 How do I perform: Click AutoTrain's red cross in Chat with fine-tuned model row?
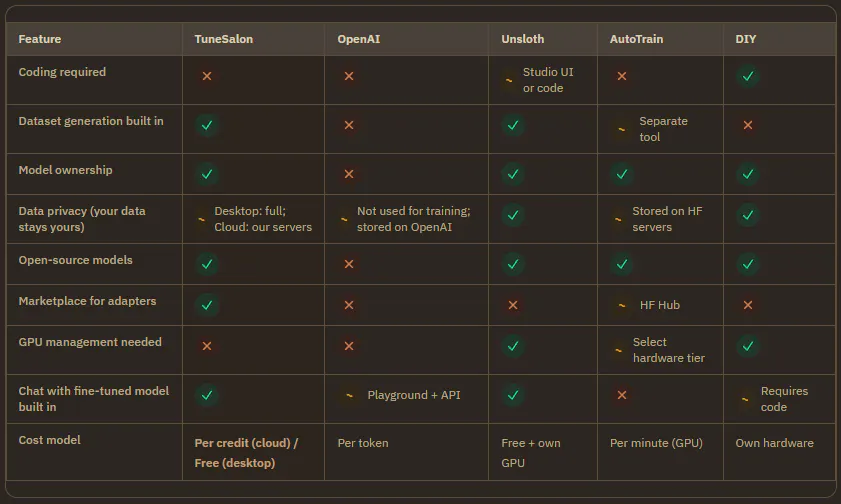click(622, 395)
